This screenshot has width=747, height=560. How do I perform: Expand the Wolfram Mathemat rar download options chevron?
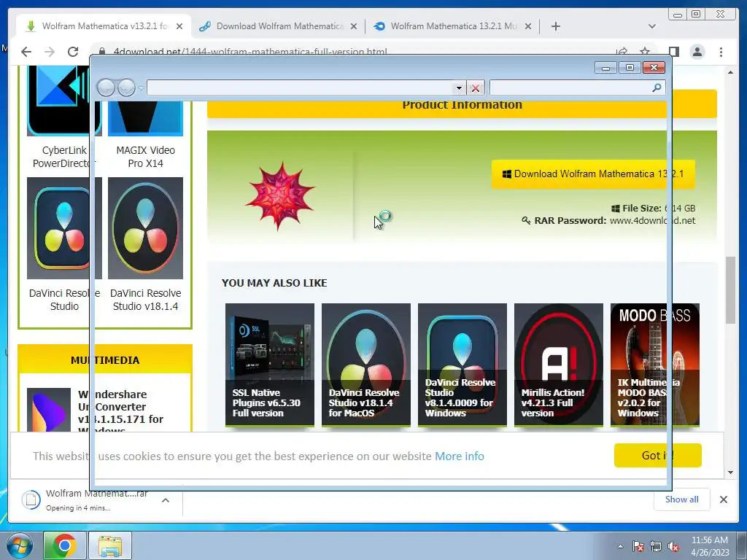click(166, 500)
